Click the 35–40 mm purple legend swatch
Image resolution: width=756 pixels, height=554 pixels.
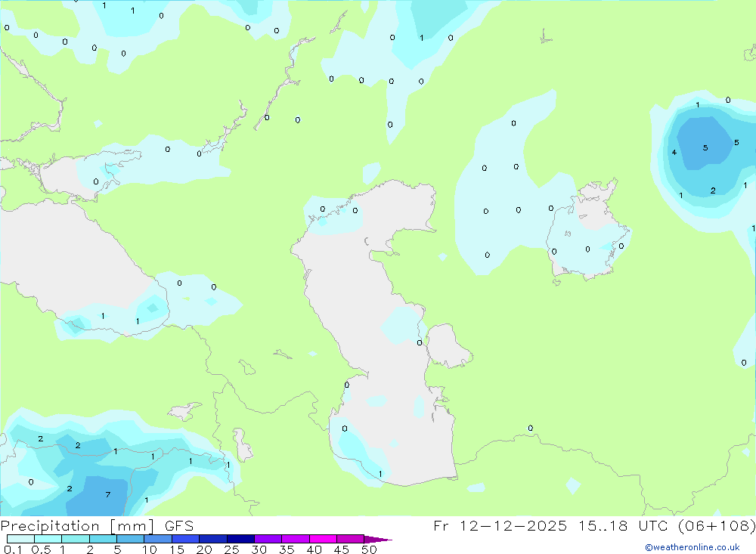295,539
